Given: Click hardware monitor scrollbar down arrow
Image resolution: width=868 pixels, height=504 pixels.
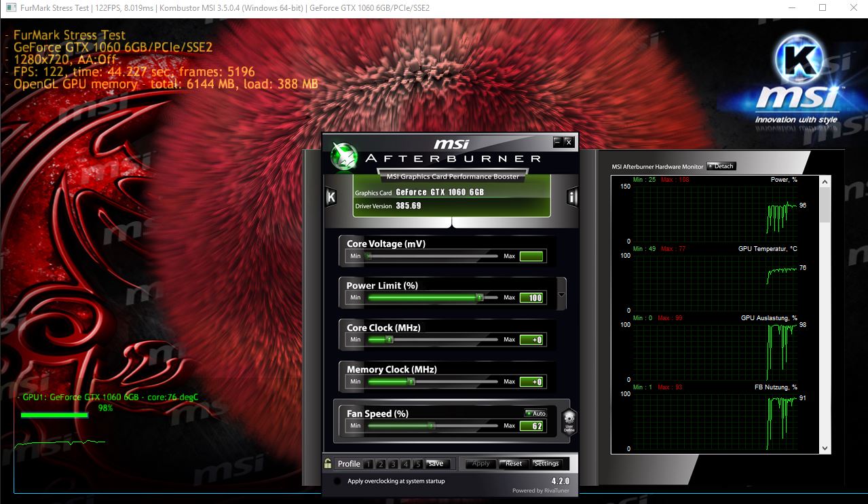Looking at the screenshot, I should (825, 448).
